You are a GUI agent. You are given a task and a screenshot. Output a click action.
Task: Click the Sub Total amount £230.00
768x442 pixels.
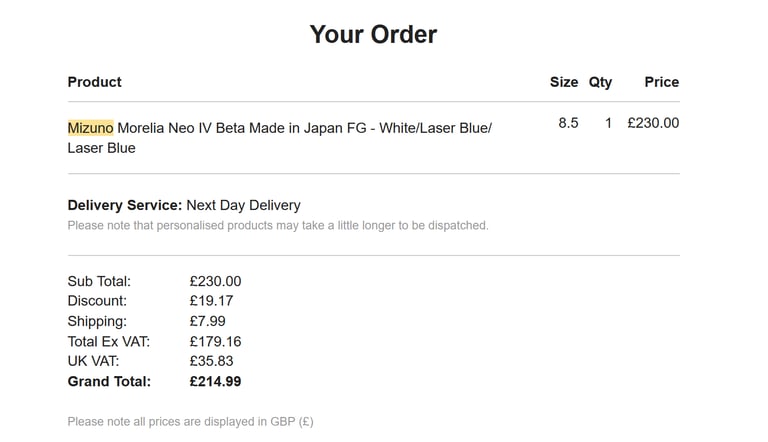[x=216, y=281]
